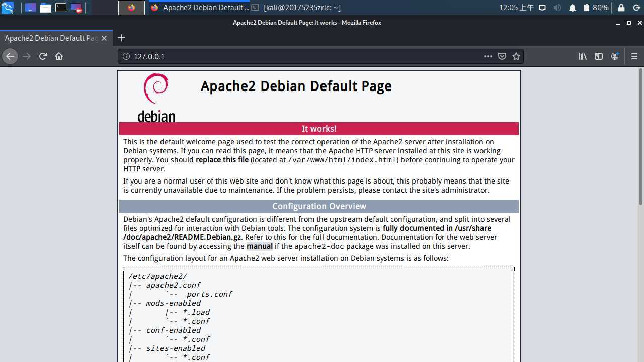The height and width of the screenshot is (362, 644).
Task: Click the Firefox workspace thumbnail in the panel
Action: (x=131, y=8)
